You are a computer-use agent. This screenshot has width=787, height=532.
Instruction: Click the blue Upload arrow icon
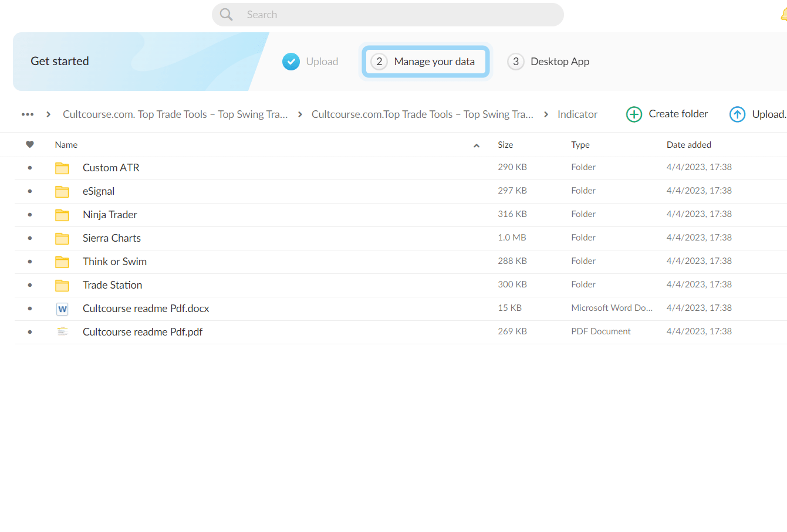point(737,114)
